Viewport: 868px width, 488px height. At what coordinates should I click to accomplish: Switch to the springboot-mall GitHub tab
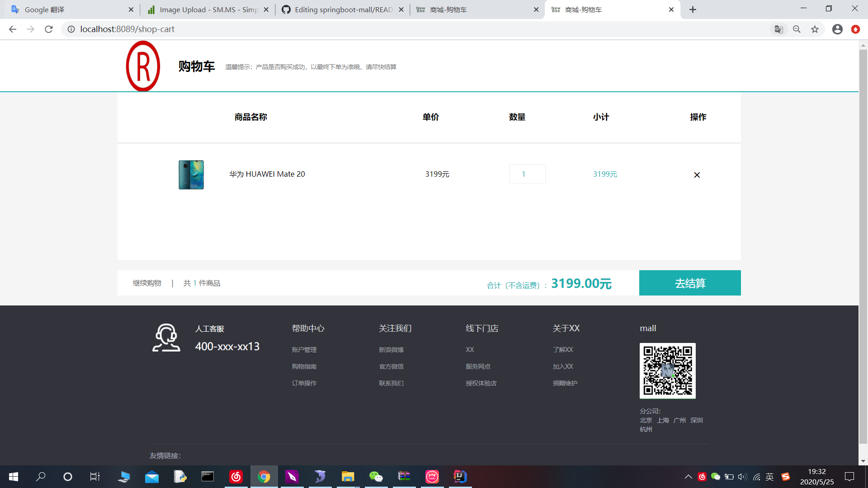(341, 9)
